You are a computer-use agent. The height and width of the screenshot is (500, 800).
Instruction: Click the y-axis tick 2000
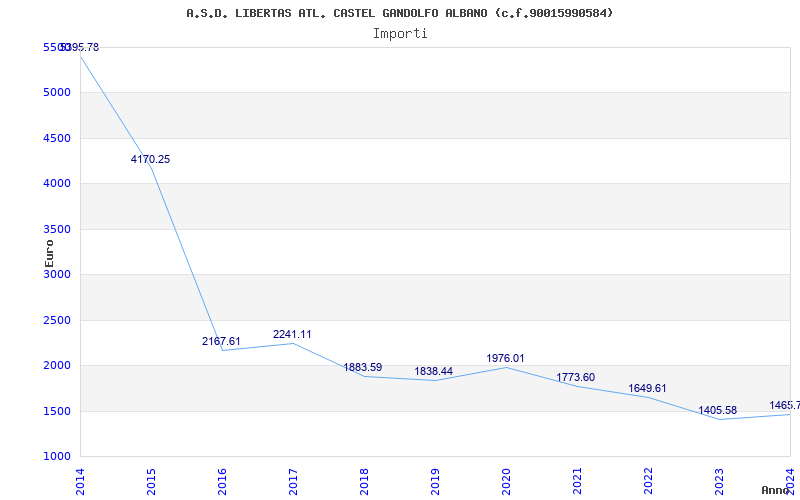coord(57,365)
